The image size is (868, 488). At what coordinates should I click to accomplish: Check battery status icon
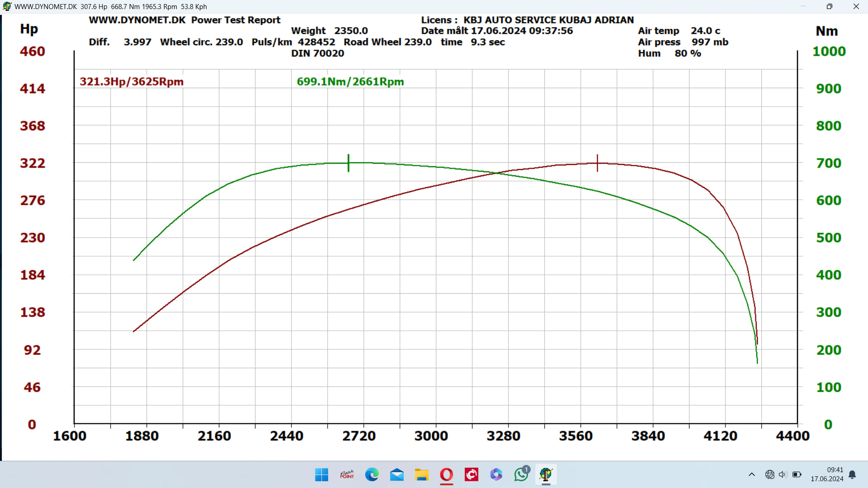797,474
